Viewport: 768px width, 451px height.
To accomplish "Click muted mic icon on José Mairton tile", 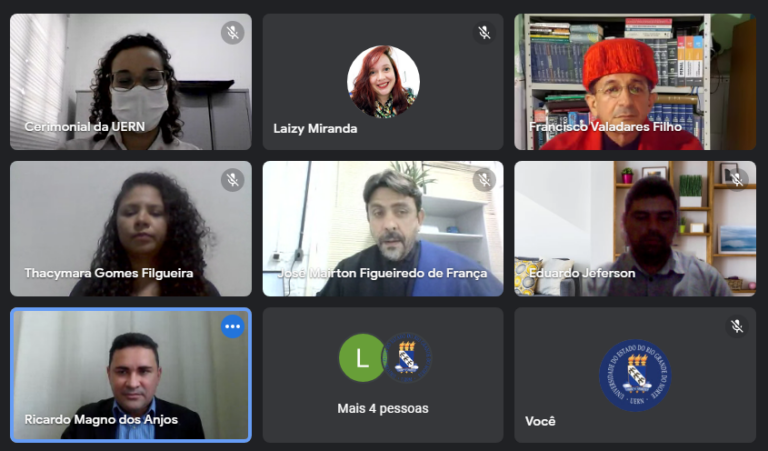I will 484,180.
